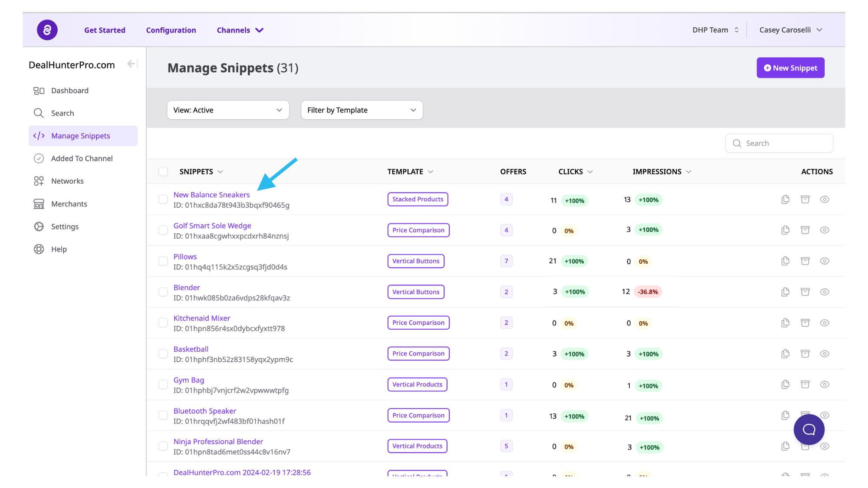Preview the Pillows snippet with the eye icon

pos(825,261)
